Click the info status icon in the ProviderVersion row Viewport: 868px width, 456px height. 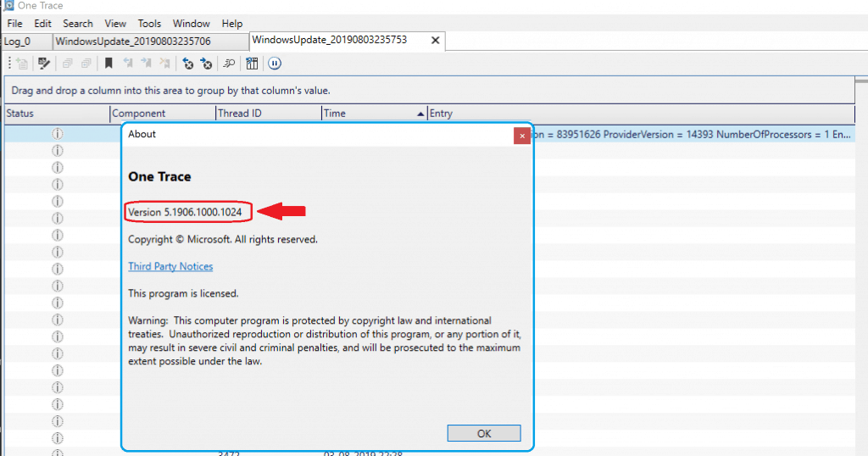(58, 134)
